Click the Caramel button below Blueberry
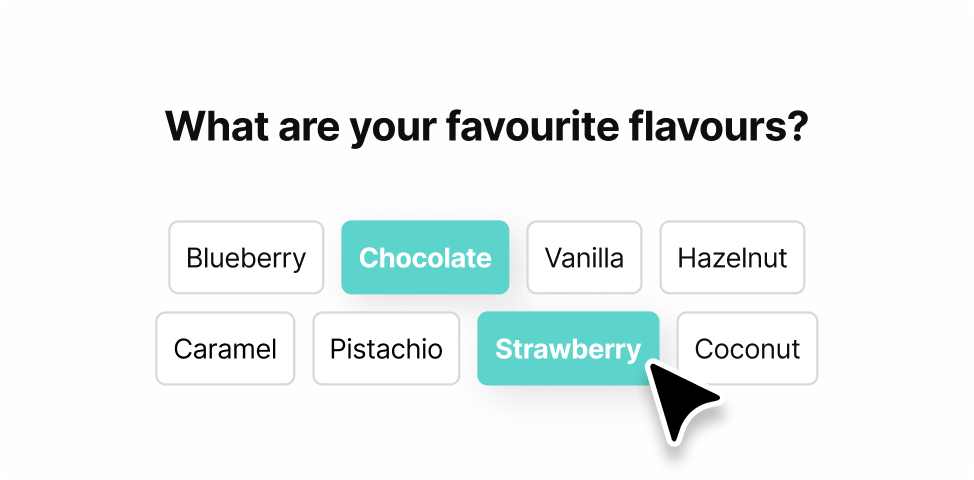This screenshot has width=974, height=480. [x=225, y=349]
